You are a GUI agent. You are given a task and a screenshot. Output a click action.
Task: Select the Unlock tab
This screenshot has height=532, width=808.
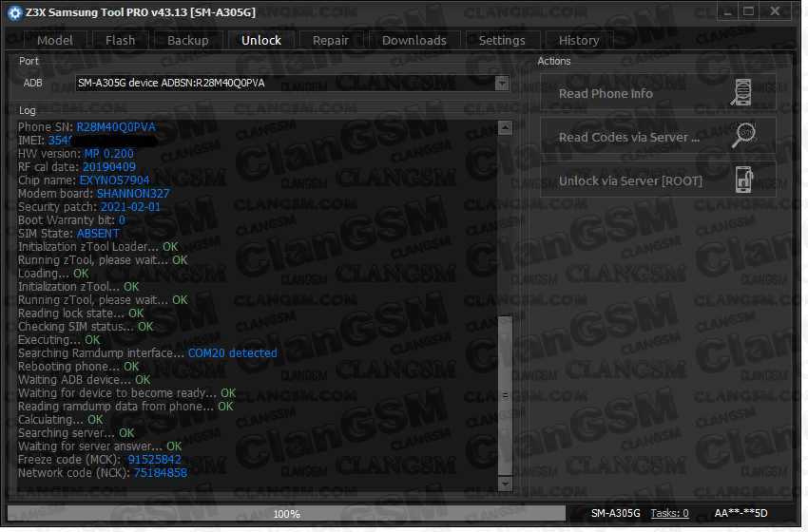[x=261, y=40]
